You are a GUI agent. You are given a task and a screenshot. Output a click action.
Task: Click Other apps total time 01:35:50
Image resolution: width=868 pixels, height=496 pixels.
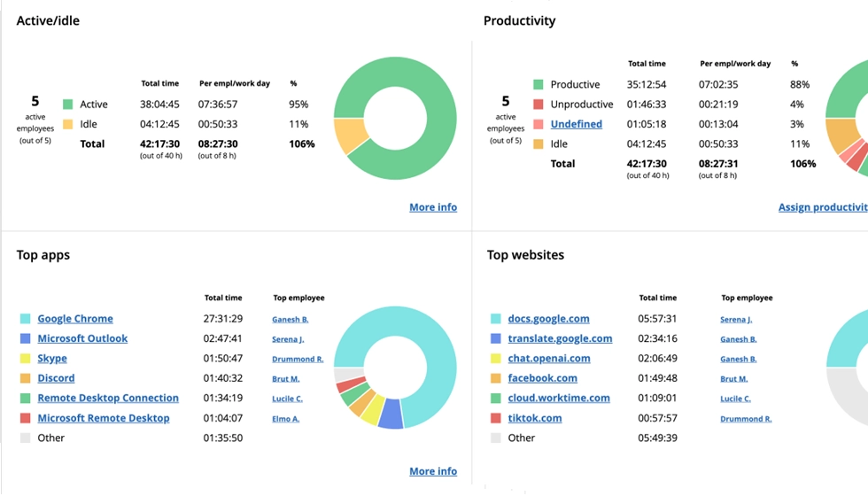coord(222,438)
